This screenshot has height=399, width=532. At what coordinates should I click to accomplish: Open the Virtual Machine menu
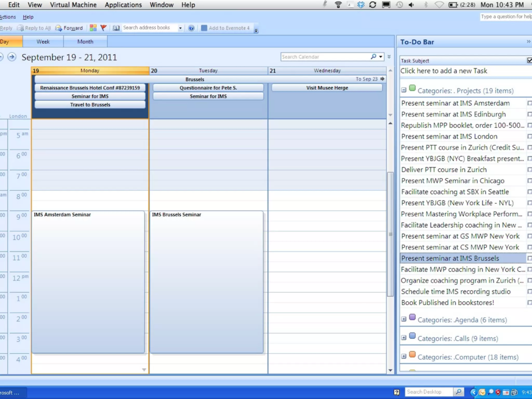tap(73, 5)
